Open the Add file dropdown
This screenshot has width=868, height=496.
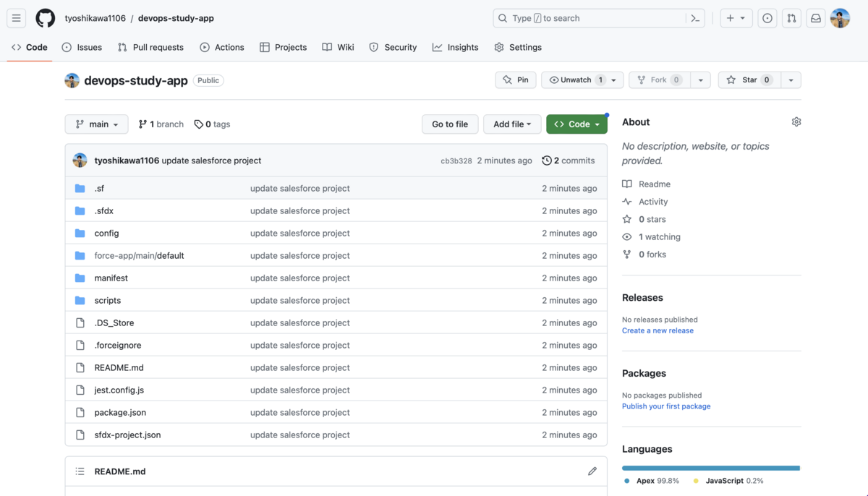tap(512, 124)
